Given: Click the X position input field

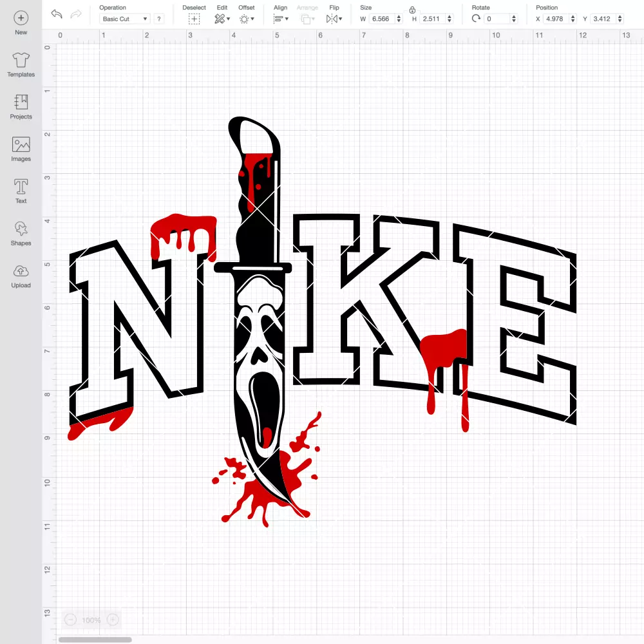Looking at the screenshot, I should tap(556, 19).
